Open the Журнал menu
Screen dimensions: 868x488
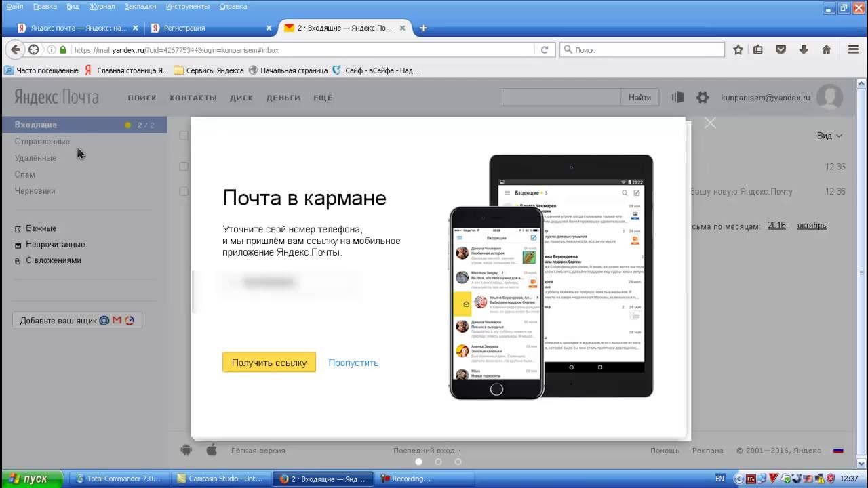click(x=102, y=6)
